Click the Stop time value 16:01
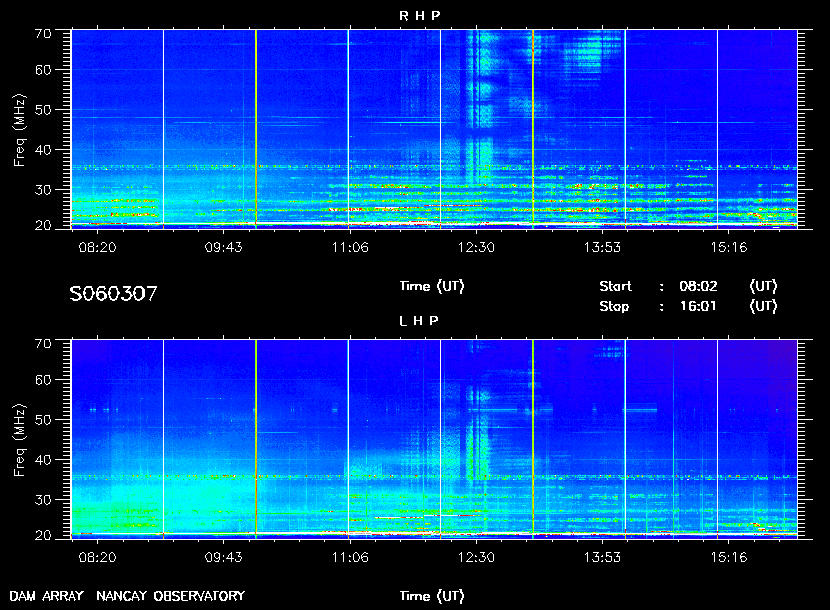 [698, 307]
